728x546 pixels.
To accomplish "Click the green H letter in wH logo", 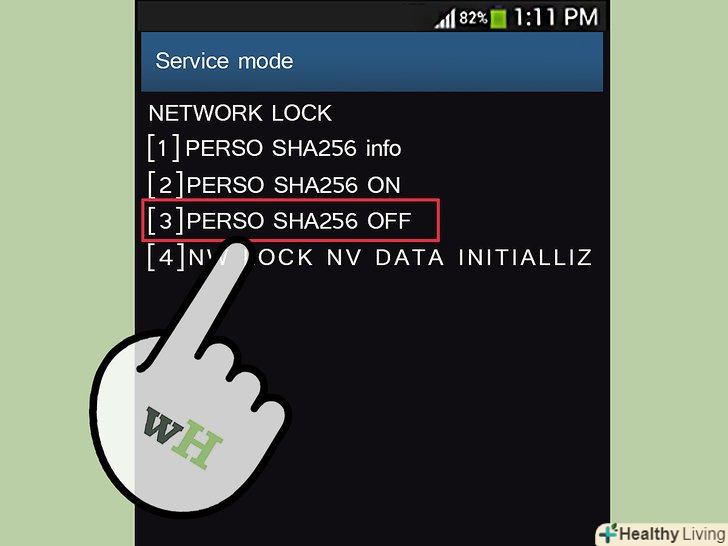I will click(x=197, y=445).
